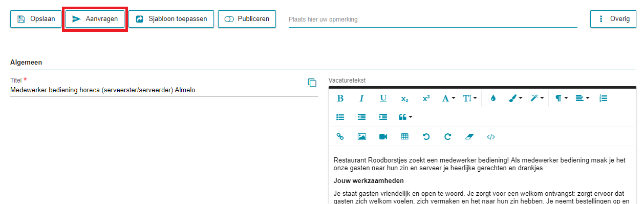Image resolution: width=644 pixels, height=204 pixels.
Task: Open the Overig menu
Action: [x=613, y=19]
